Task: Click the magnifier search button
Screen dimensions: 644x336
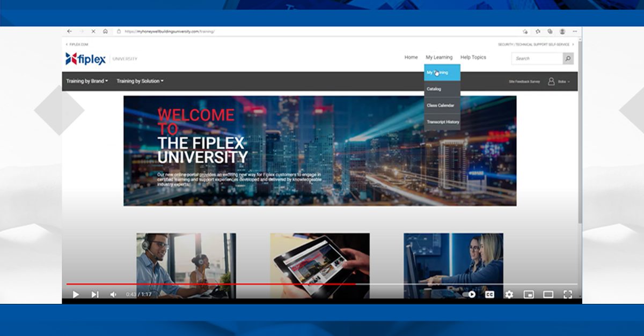Action: click(x=568, y=58)
